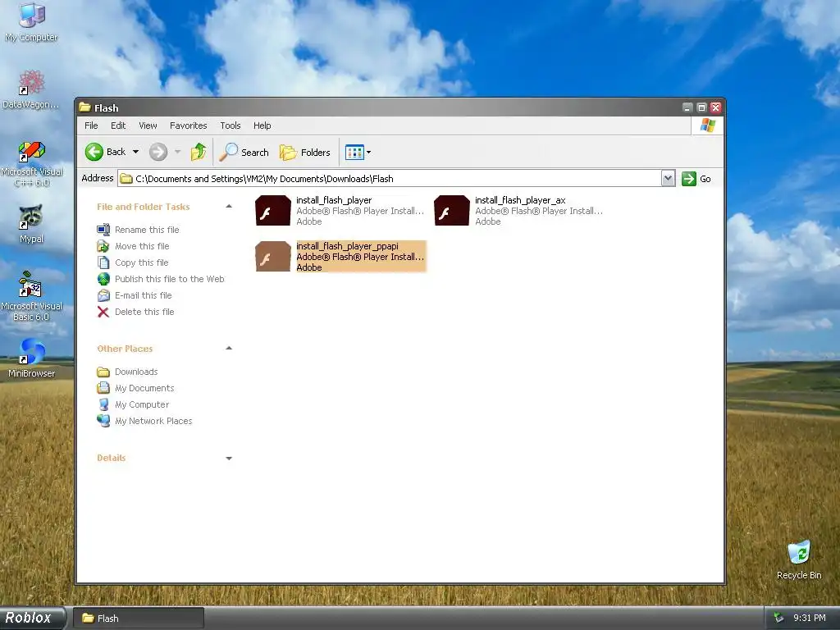This screenshot has height=630, width=840.
Task: Collapse the File and Folder Tasks panel
Action: tap(229, 206)
